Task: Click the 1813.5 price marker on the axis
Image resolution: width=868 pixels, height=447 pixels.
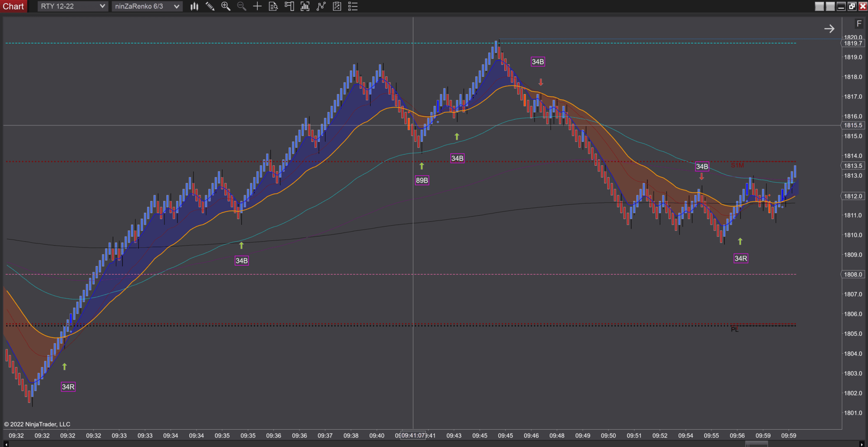Action: coord(852,166)
